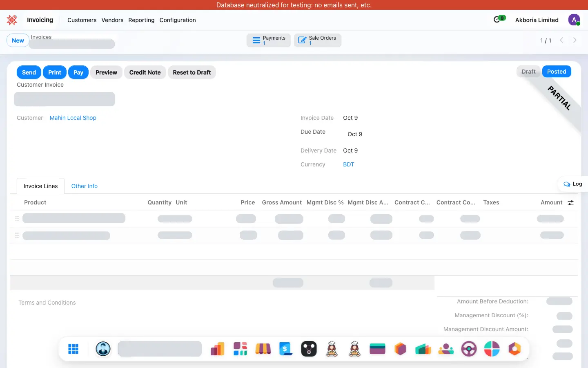Click the Preview button
Image resolution: width=588 pixels, height=368 pixels.
tap(106, 72)
